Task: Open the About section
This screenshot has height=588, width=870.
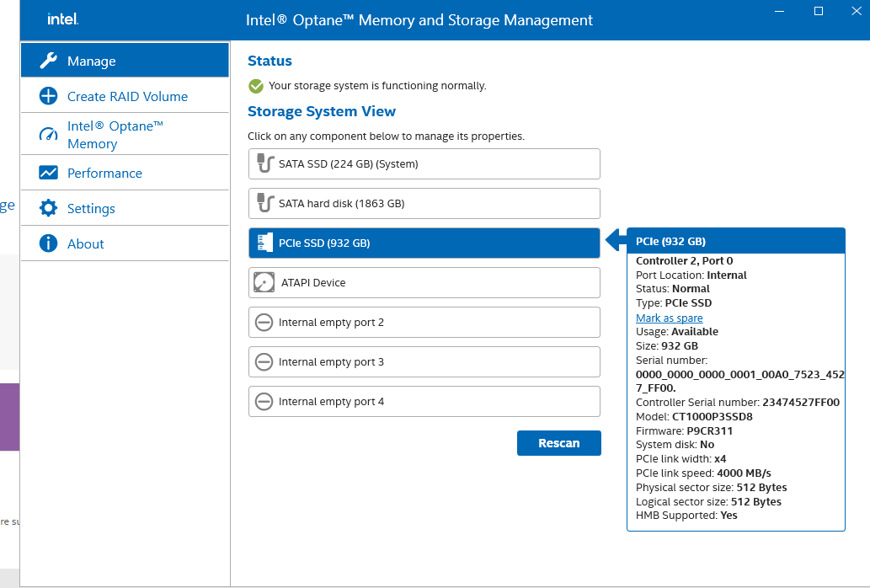Action: tap(86, 243)
